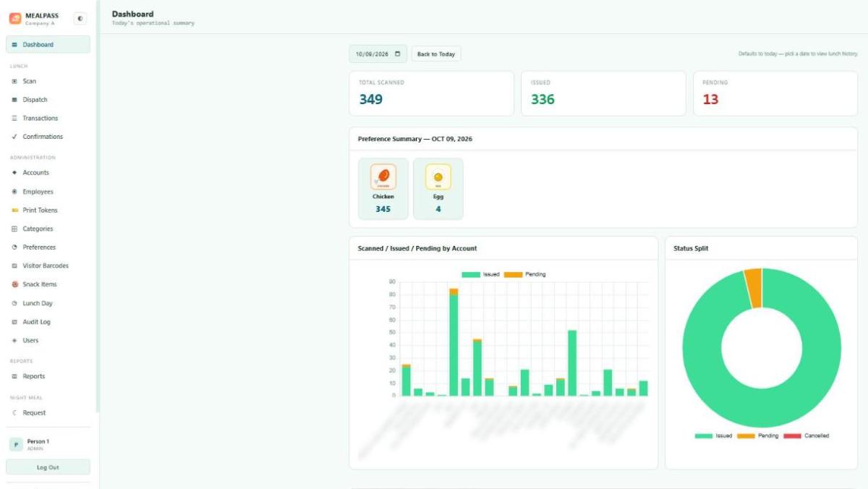Toggle Issued series in bar chart legend
The height and width of the screenshot is (489, 868).
pyautogui.click(x=481, y=275)
